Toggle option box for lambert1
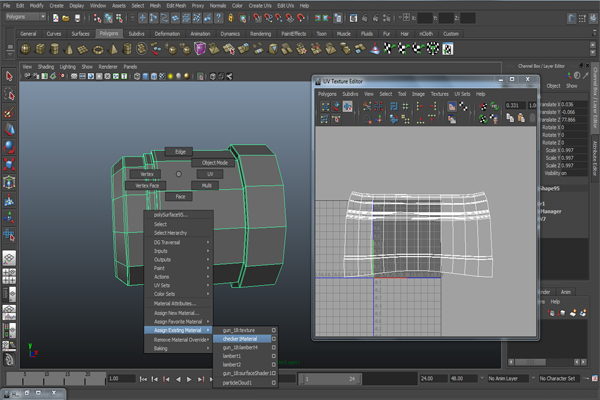This screenshot has width=600, height=400. [274, 356]
